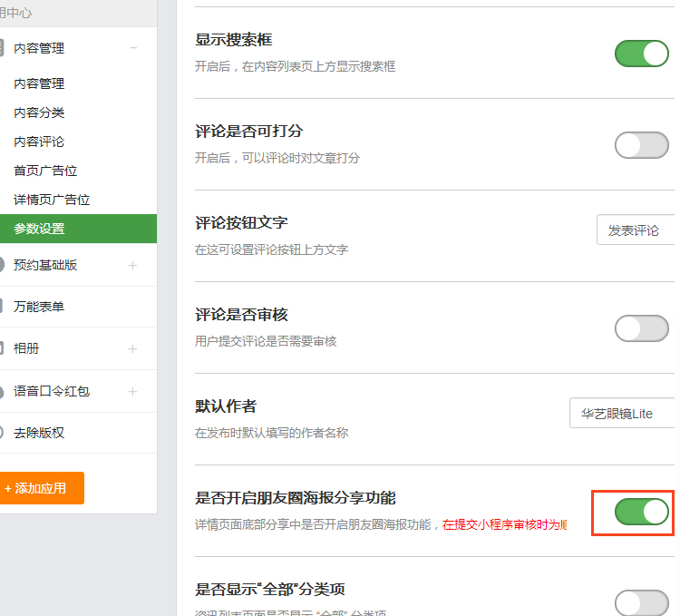Click the 预约基础版 sidebar icon
The height and width of the screenshot is (616, 680).
pos(3,265)
